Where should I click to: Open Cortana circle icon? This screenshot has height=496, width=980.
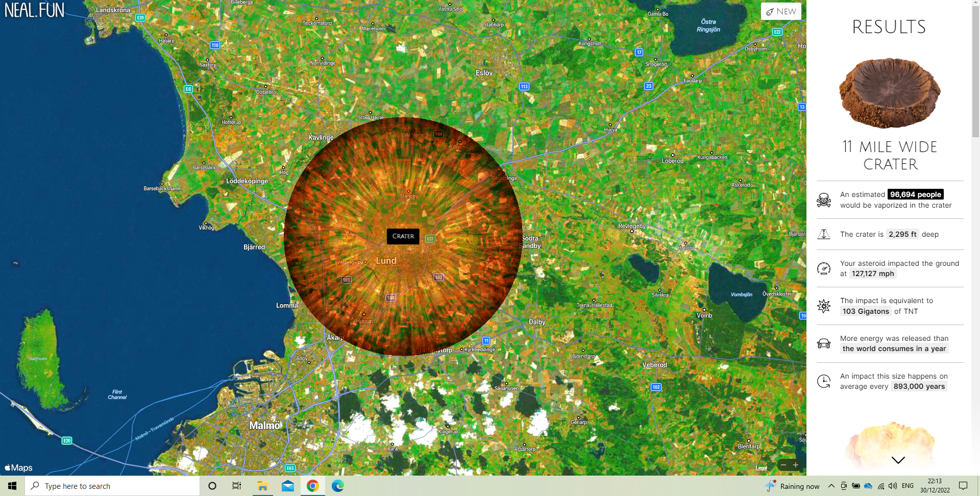pyautogui.click(x=212, y=486)
